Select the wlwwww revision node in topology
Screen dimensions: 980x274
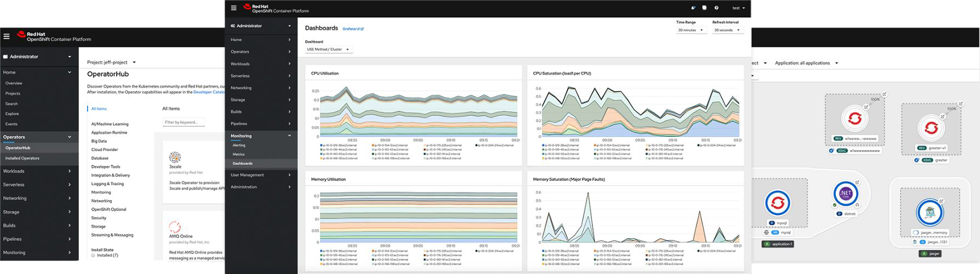[854, 119]
